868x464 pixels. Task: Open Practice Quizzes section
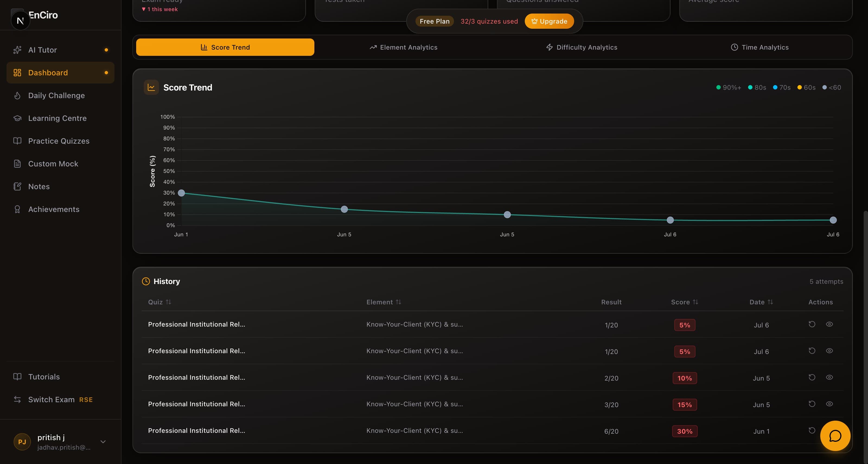pyautogui.click(x=60, y=141)
